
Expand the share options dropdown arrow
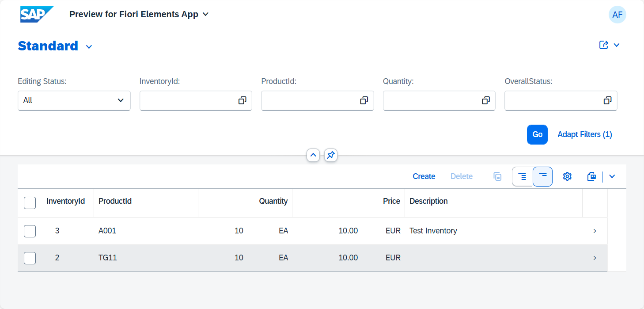pos(617,45)
